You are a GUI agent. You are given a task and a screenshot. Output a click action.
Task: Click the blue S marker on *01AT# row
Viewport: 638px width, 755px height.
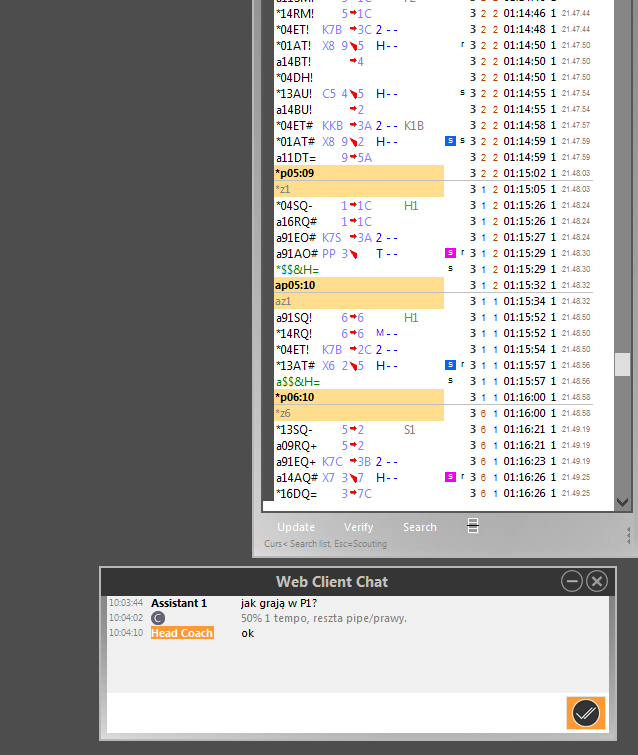point(450,141)
